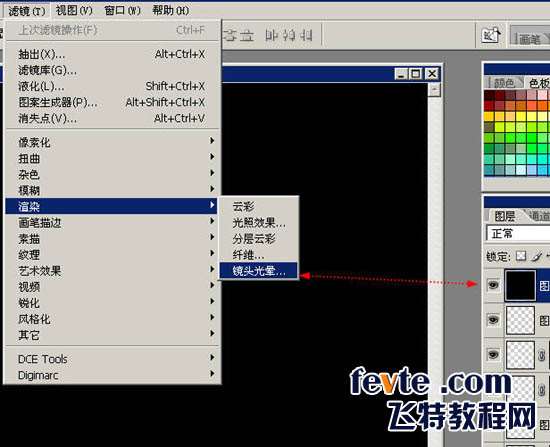Select 消失点(V)... in the filter menu

click(112, 119)
